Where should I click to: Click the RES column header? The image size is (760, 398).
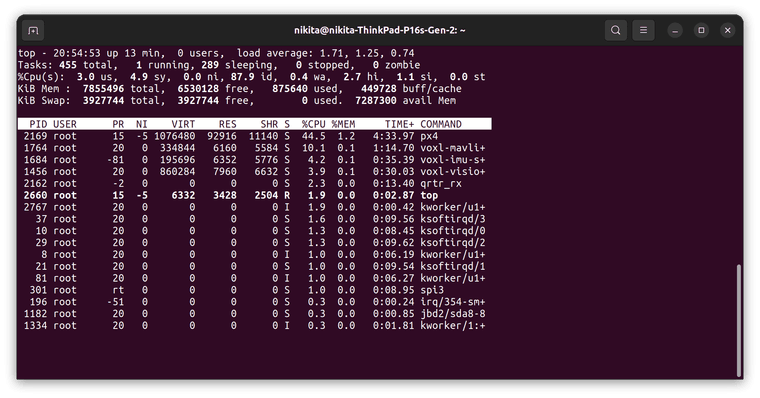[228, 124]
